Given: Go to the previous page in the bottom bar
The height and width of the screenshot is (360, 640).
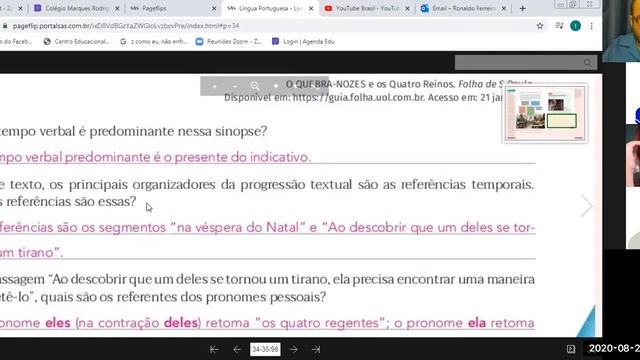Looking at the screenshot, I should 237,349.
